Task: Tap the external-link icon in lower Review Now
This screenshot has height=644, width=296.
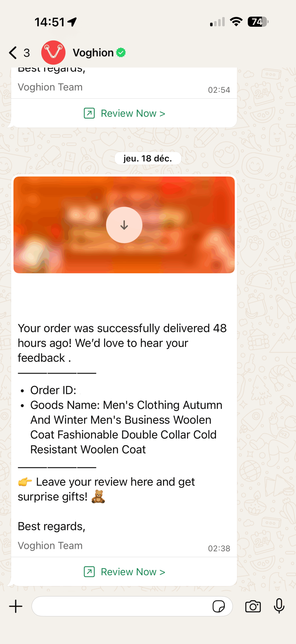Action: [89, 572]
